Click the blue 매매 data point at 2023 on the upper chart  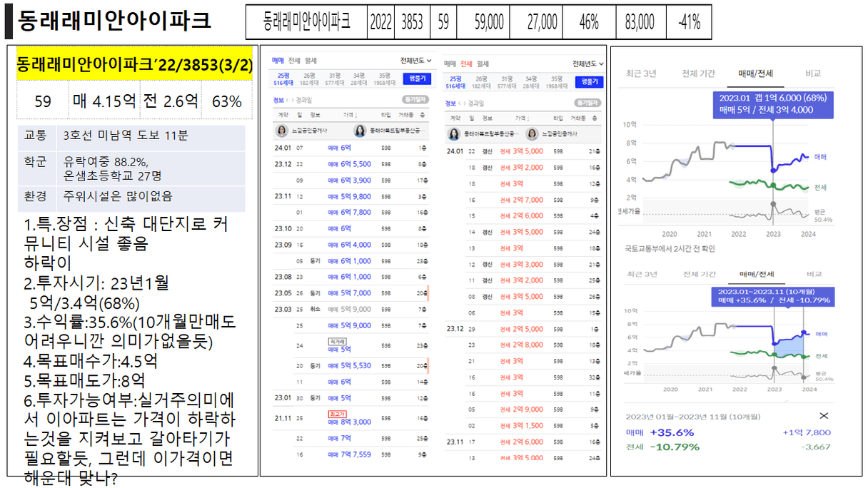773,170
